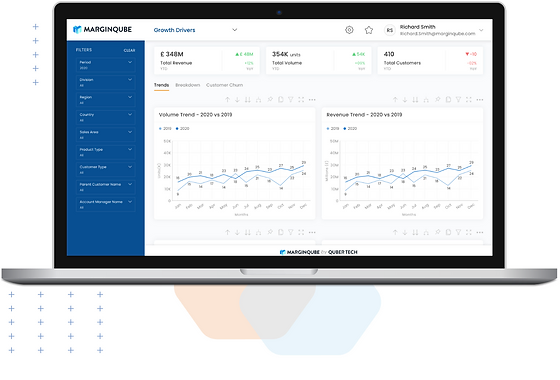Image resolution: width=560 pixels, height=380 pixels.
Task: Click the Total Revenue £348M card
Action: (207, 60)
